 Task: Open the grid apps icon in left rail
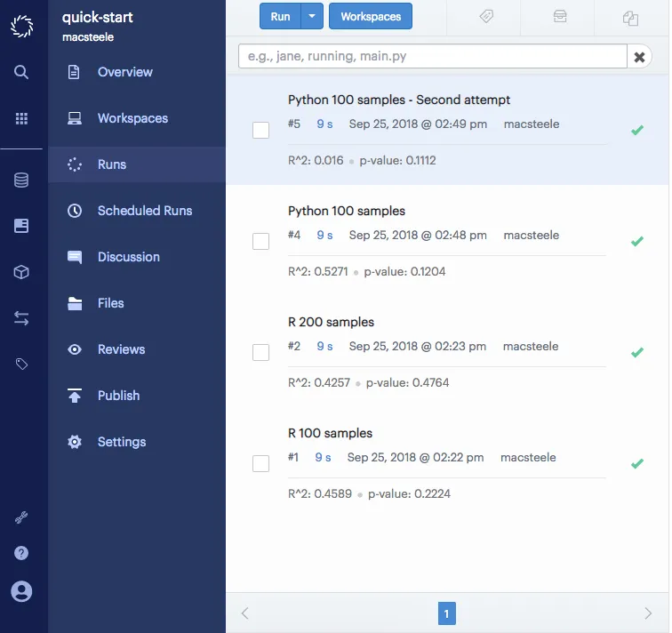21,118
